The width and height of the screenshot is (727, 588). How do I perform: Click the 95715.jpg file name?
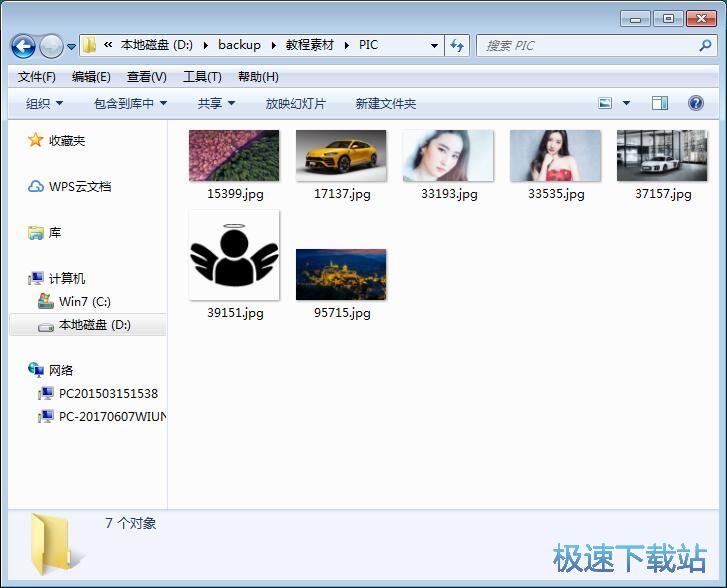click(342, 313)
